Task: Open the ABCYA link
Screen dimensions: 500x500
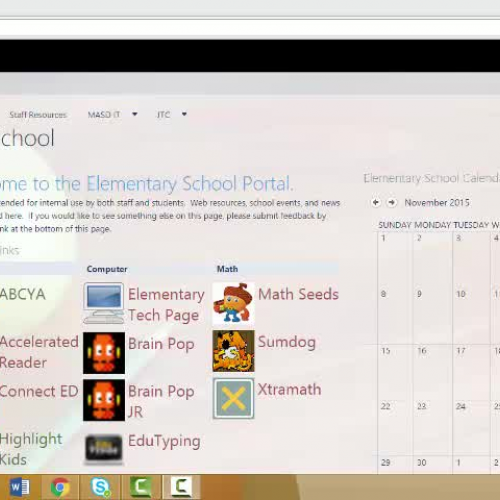Action: [23, 294]
